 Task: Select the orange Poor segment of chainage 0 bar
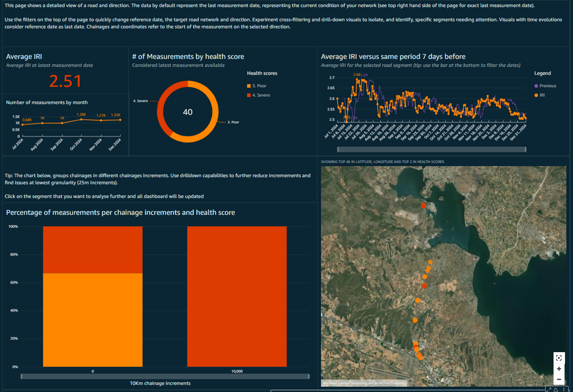pos(93,320)
